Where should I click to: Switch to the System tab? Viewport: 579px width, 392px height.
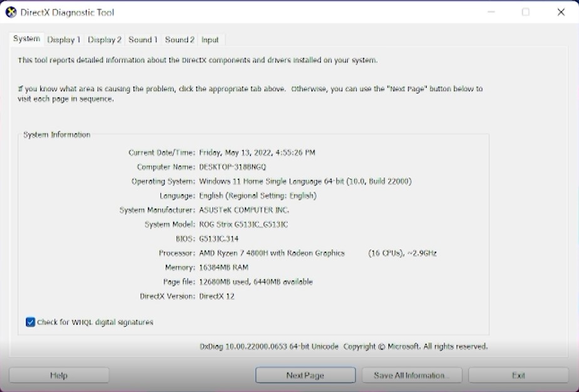click(x=26, y=39)
